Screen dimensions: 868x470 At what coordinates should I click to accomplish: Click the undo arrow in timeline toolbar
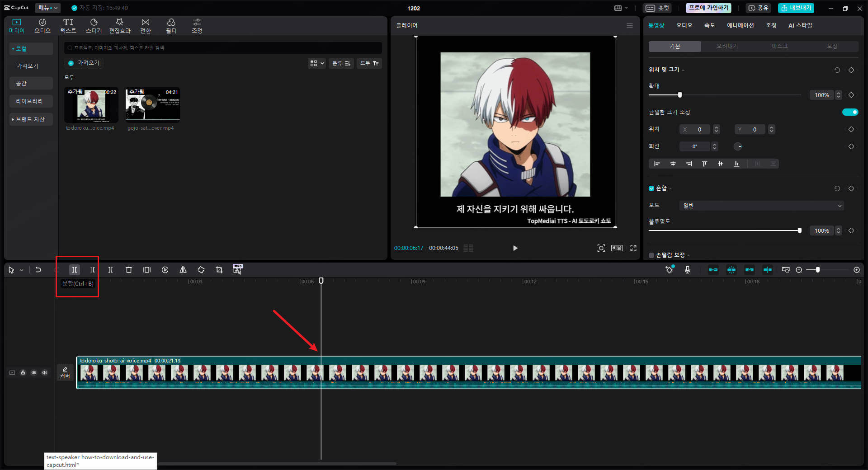click(38, 270)
